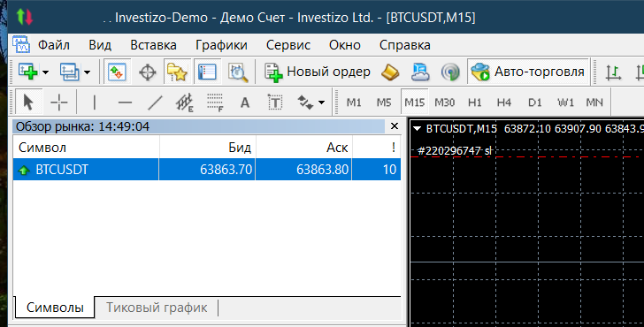Switch to D1 timeframe
644x327 pixels.
[534, 103]
